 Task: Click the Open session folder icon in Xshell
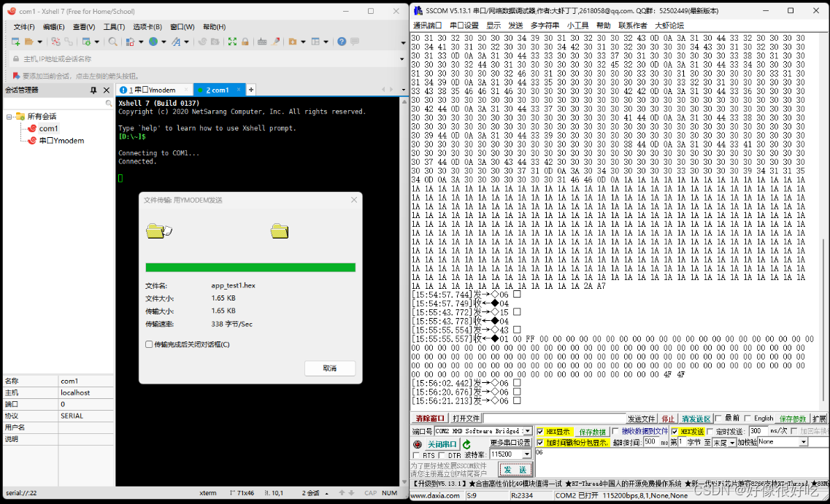click(28, 42)
